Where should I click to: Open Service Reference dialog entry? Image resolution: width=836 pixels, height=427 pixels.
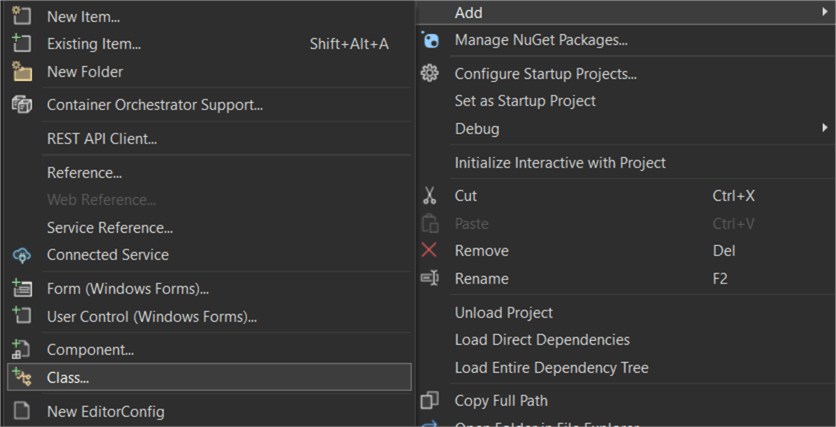[109, 228]
